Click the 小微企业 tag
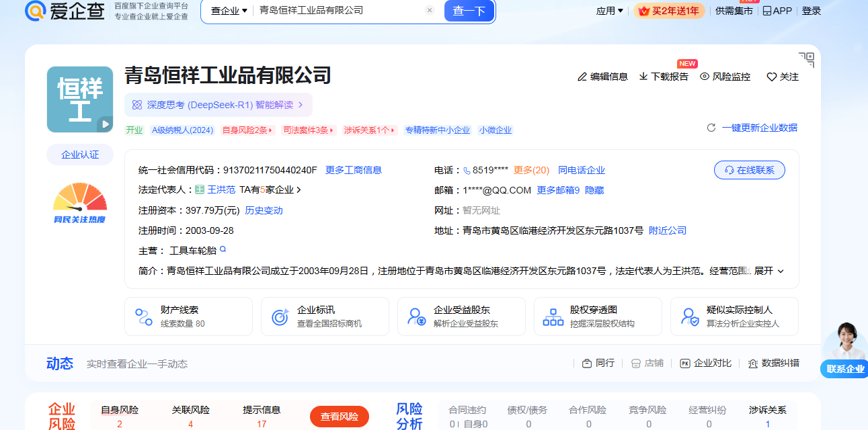This screenshot has height=430, width=868. pyautogui.click(x=496, y=130)
